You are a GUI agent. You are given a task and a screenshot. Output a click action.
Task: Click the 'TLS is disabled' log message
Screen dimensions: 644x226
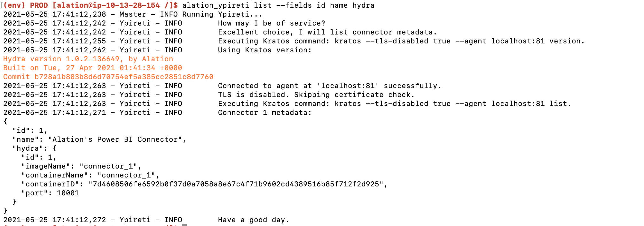click(316, 95)
